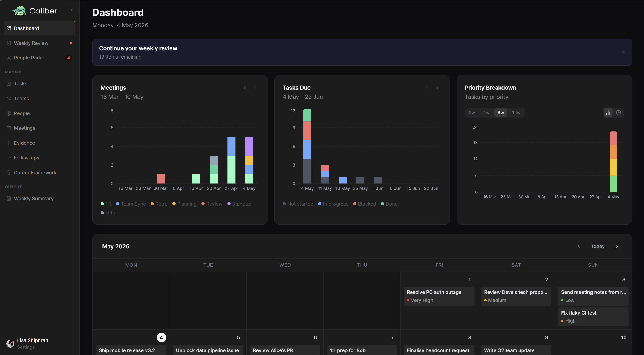Go to next period in Meetings chart
Image resolution: width=644 pixels, height=355 pixels.
(255, 88)
